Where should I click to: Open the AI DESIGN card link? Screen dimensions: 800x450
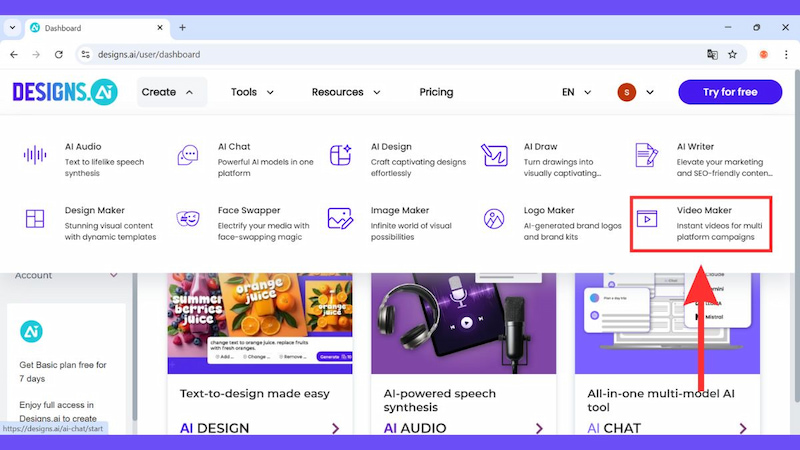(215, 428)
